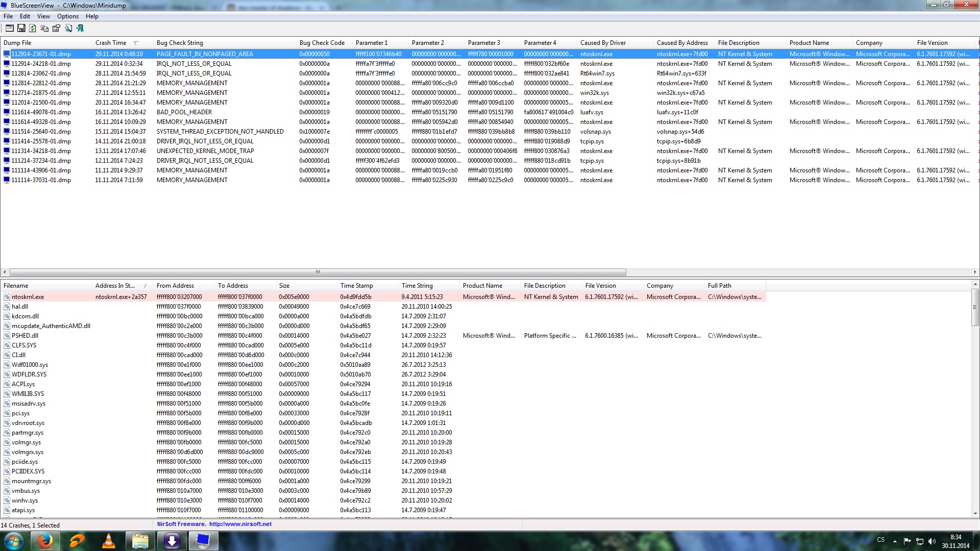
Task: Click the Save Selected Items floppy icon
Action: coord(21,28)
